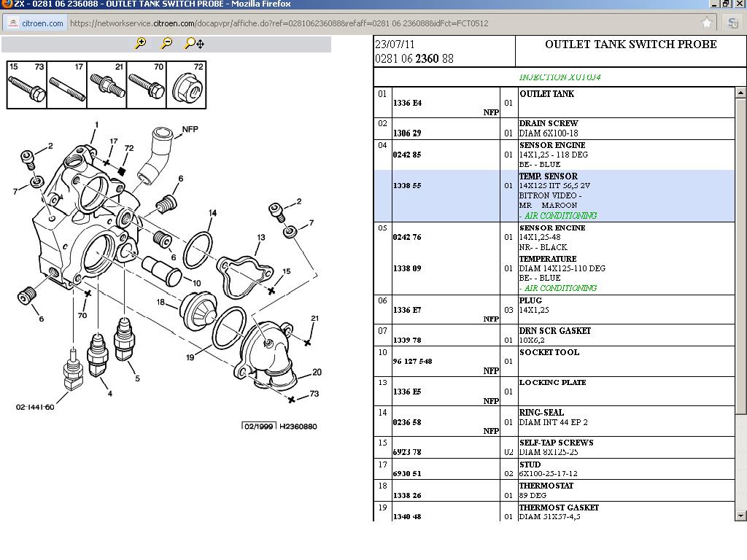Click the icon right of the bookmark star

(733, 23)
